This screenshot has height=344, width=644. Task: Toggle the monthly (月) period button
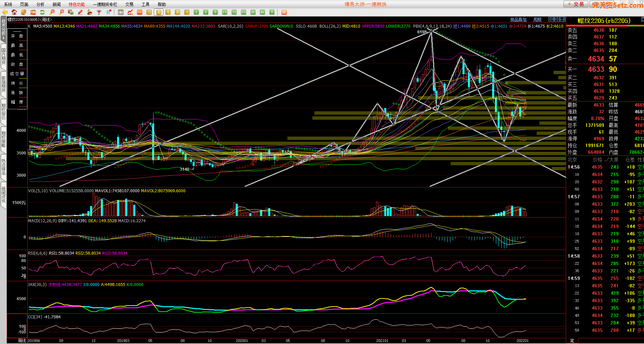pos(168,12)
